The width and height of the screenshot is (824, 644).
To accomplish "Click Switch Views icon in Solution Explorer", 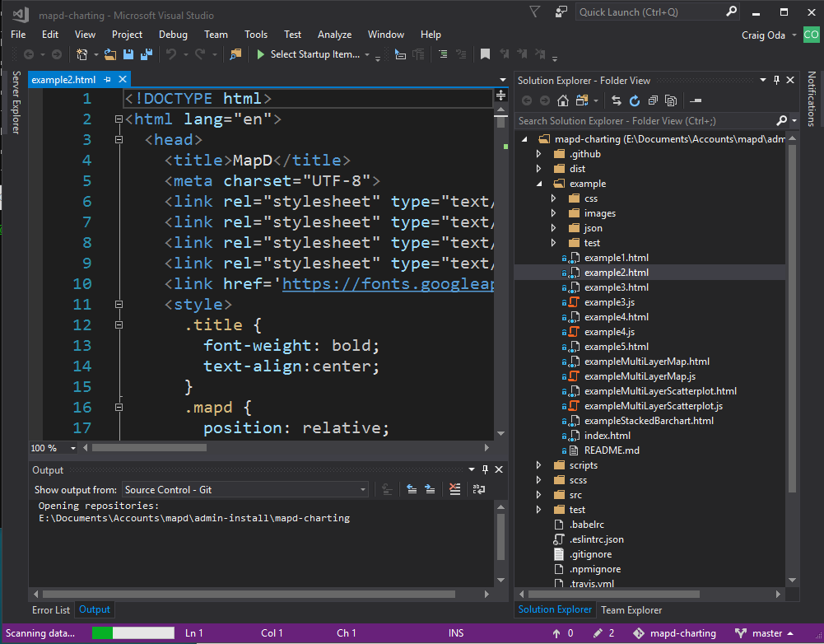I will 582,100.
